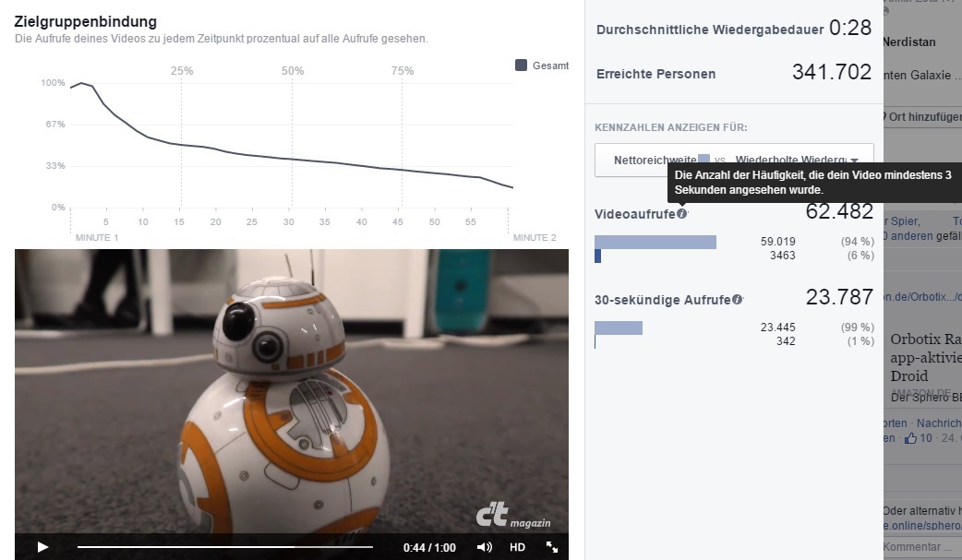Click the 0:44 / 1:00 time display

[429, 548]
